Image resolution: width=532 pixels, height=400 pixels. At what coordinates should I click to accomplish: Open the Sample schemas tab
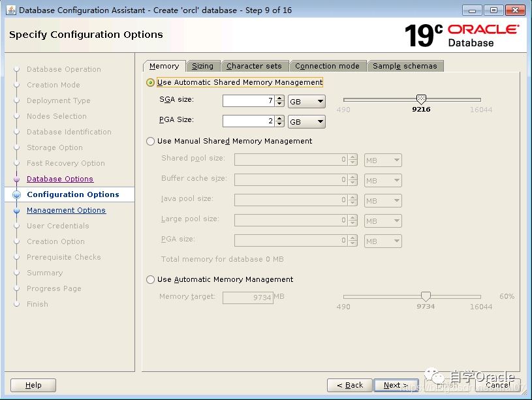click(x=405, y=66)
